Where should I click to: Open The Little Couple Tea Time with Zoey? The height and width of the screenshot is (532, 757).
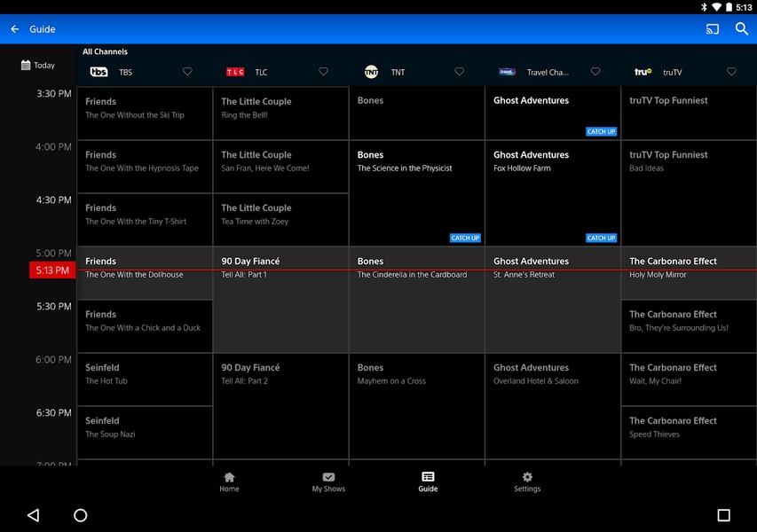click(x=280, y=220)
